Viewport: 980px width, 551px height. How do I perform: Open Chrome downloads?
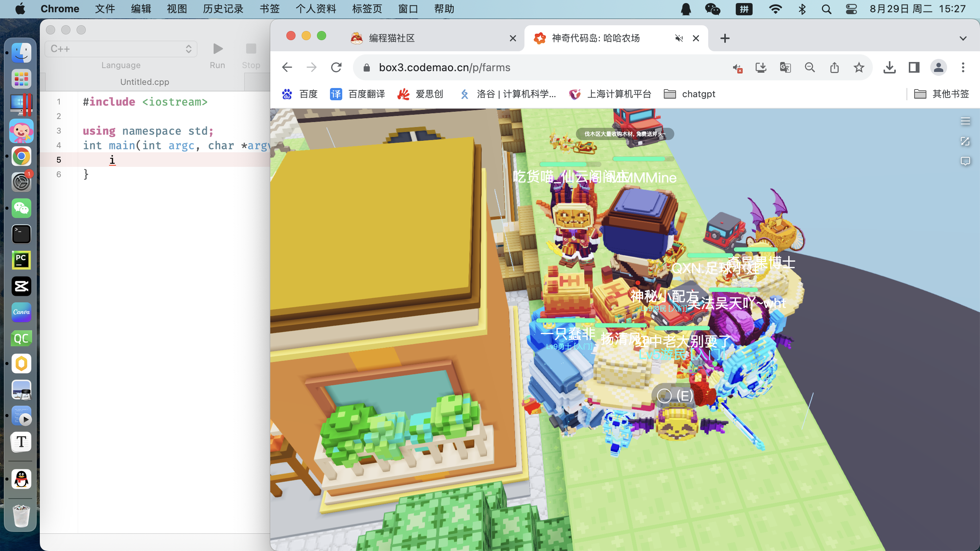(x=890, y=68)
